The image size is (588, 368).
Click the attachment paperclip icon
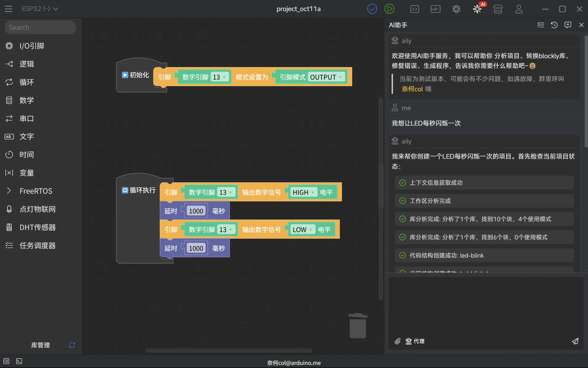coord(398,341)
